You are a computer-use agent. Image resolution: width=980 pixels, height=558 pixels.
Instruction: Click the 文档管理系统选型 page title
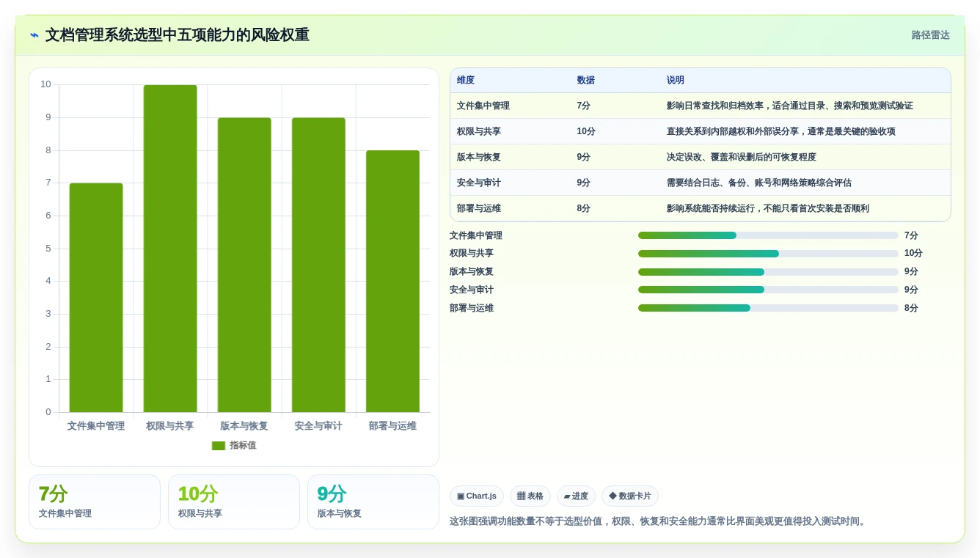(x=178, y=35)
